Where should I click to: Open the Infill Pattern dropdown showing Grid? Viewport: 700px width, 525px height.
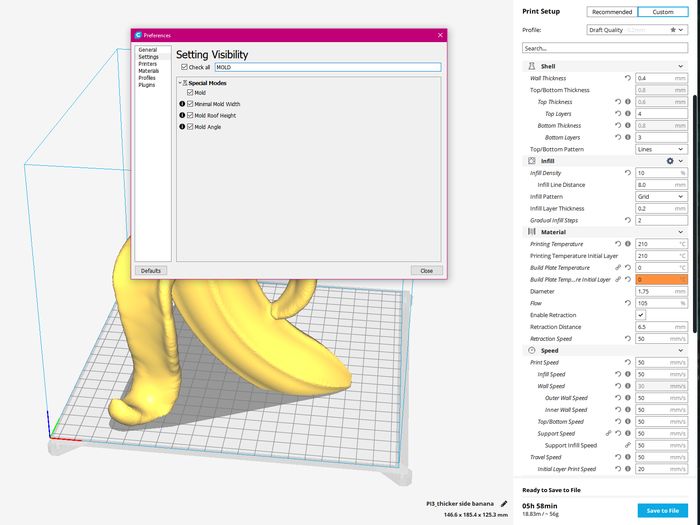[661, 197]
